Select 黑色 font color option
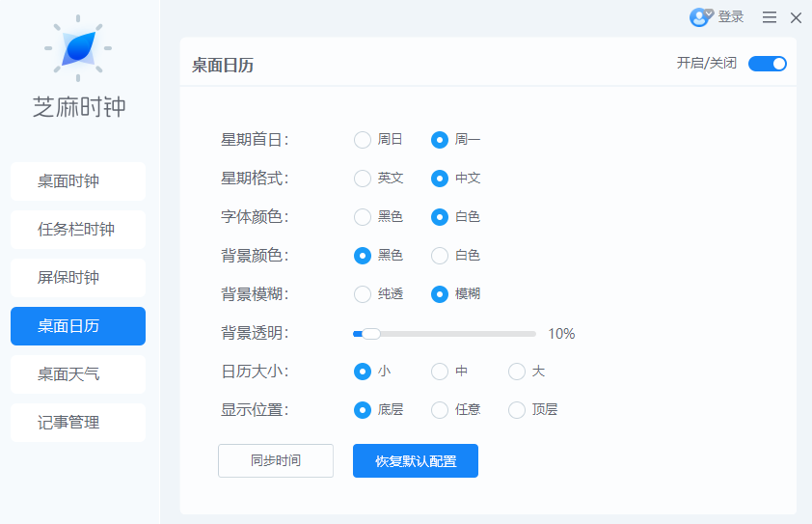 (363, 217)
